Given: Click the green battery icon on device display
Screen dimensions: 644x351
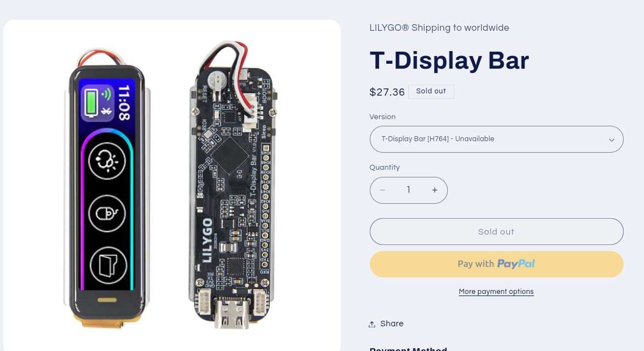Looking at the screenshot, I should [91, 102].
